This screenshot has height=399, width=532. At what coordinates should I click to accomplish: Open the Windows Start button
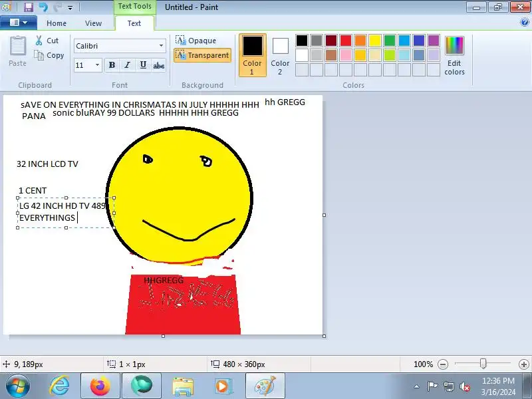click(x=18, y=386)
